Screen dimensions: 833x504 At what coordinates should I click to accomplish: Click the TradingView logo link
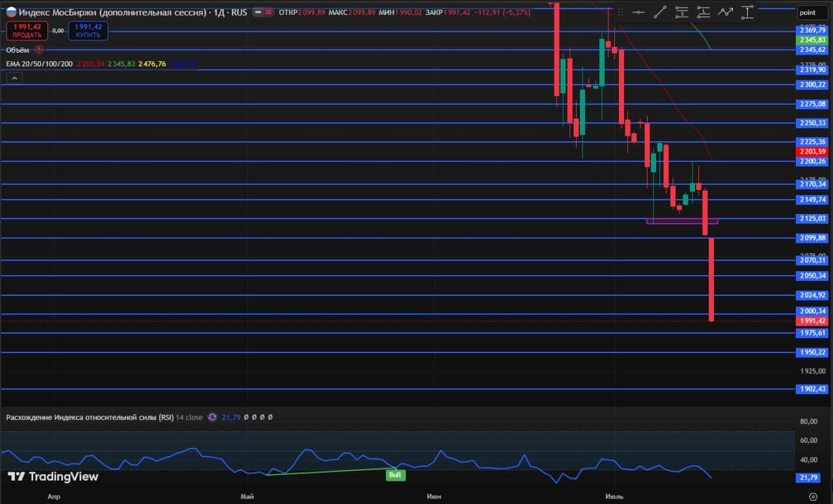[53, 477]
